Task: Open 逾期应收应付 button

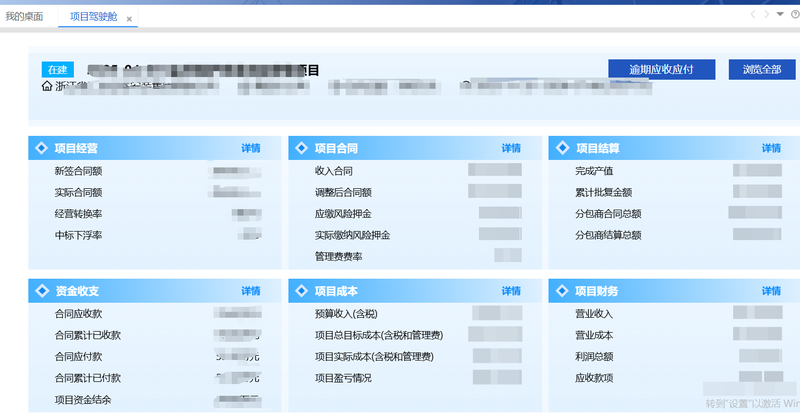Action: (x=661, y=69)
